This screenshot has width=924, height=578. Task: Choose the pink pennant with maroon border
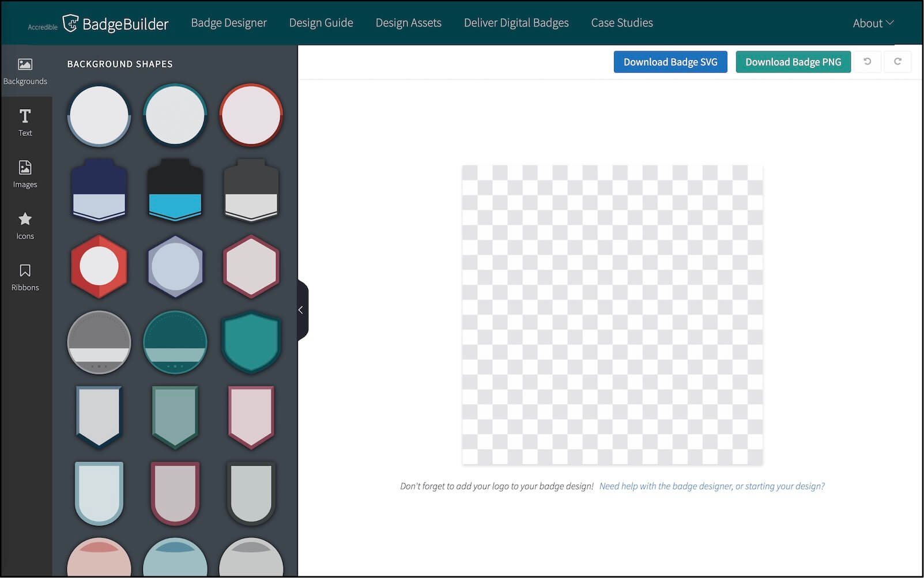(x=251, y=418)
